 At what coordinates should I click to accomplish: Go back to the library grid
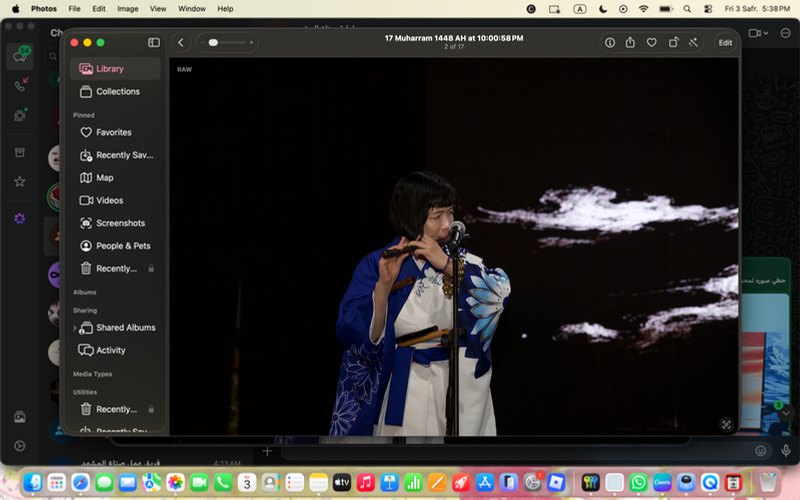click(181, 42)
